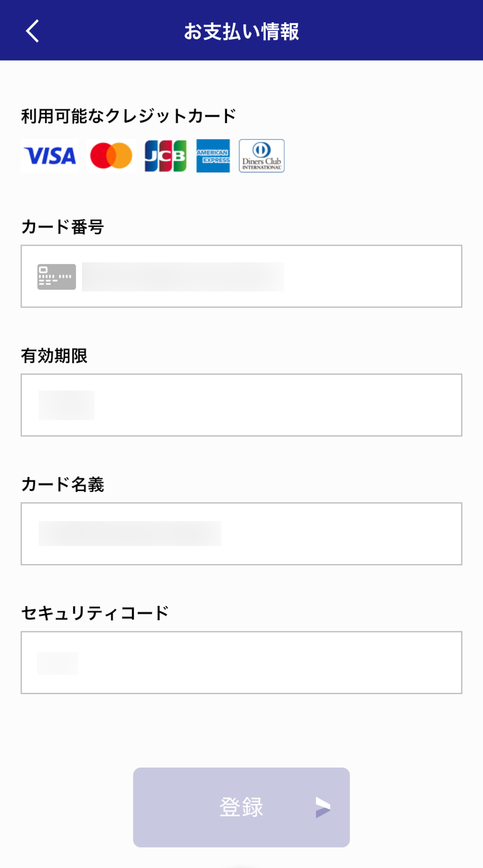Click the お支払い情報 header title
The width and height of the screenshot is (483, 868).
[241, 32]
